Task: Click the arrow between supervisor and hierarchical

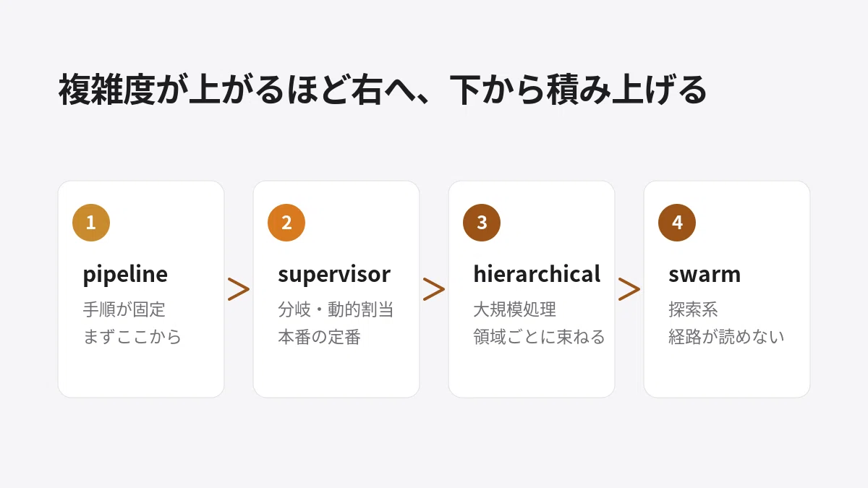Action: tap(434, 289)
